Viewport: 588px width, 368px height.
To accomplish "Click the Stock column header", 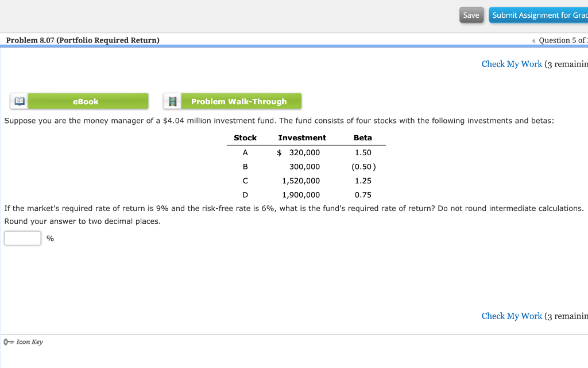I will click(x=245, y=138).
